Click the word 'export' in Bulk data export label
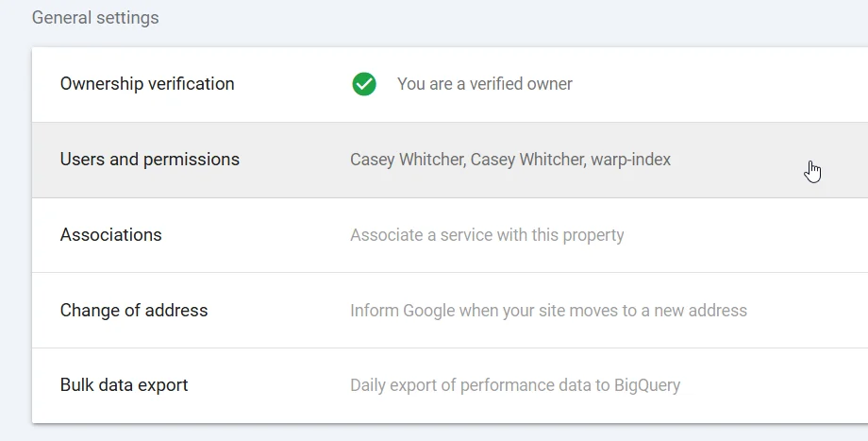This screenshot has width=868, height=441. coord(162,385)
